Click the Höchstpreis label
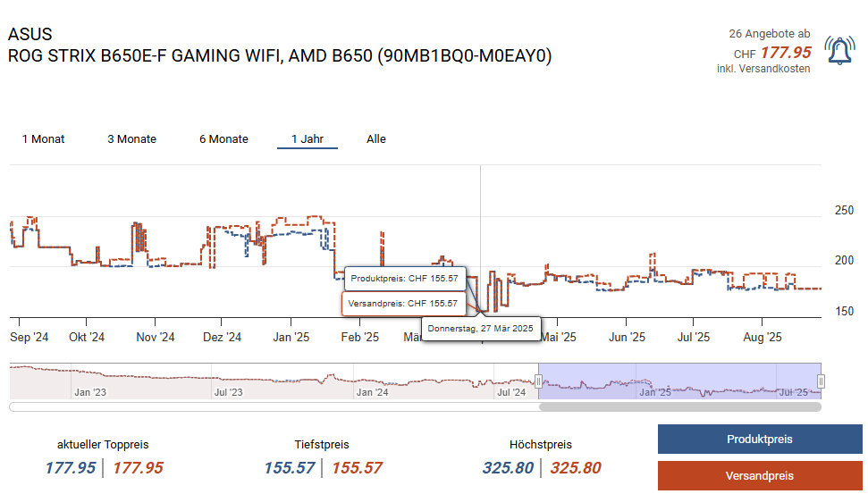The width and height of the screenshot is (868, 494). (x=541, y=445)
